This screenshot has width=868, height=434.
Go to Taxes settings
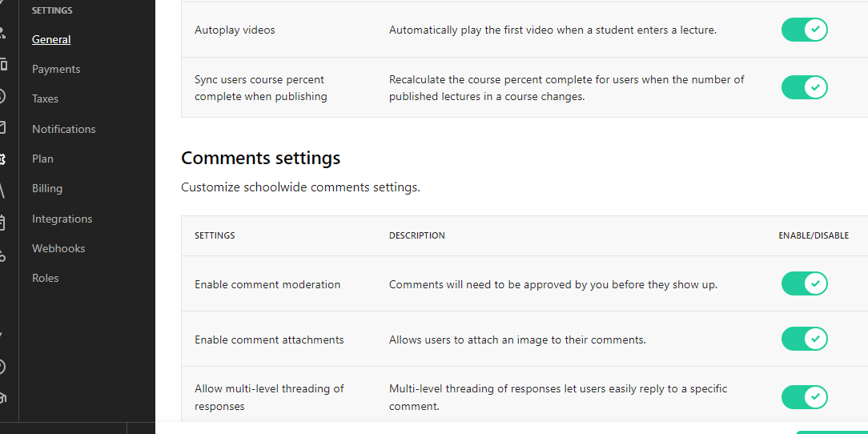click(x=45, y=98)
